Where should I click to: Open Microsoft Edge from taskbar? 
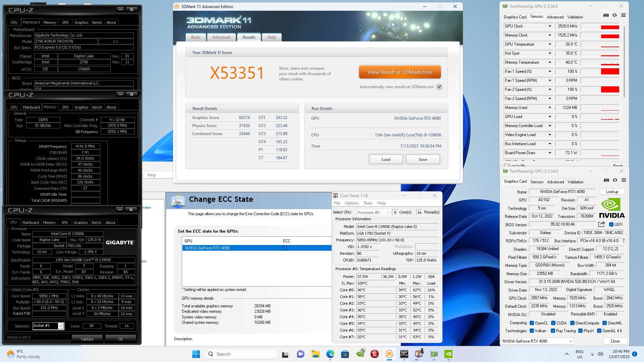tap(330, 354)
